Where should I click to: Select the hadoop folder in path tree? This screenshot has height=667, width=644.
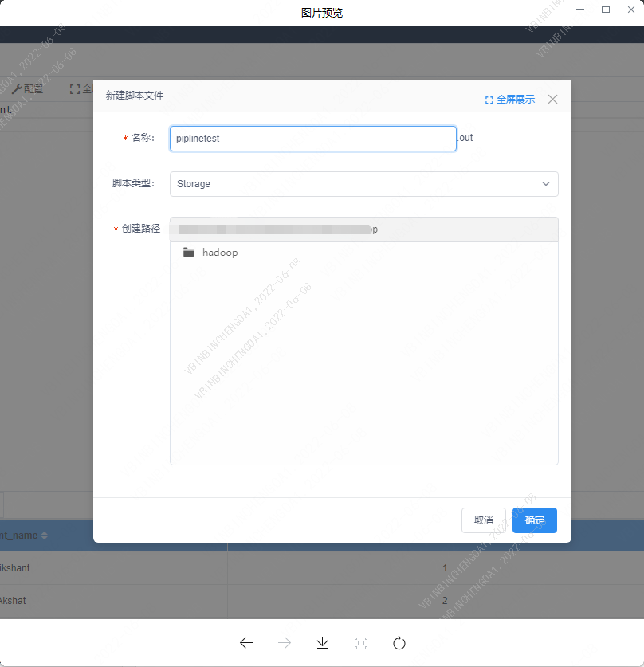pyautogui.click(x=220, y=253)
